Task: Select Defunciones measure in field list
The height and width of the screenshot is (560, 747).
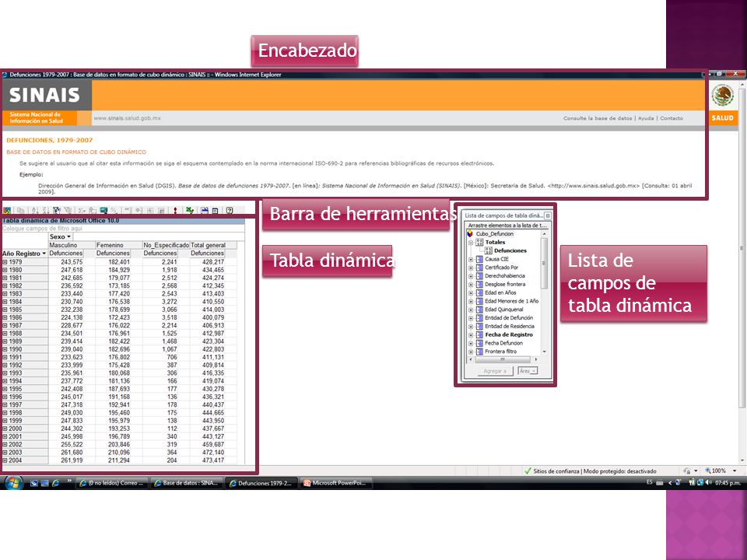Action: (510, 250)
